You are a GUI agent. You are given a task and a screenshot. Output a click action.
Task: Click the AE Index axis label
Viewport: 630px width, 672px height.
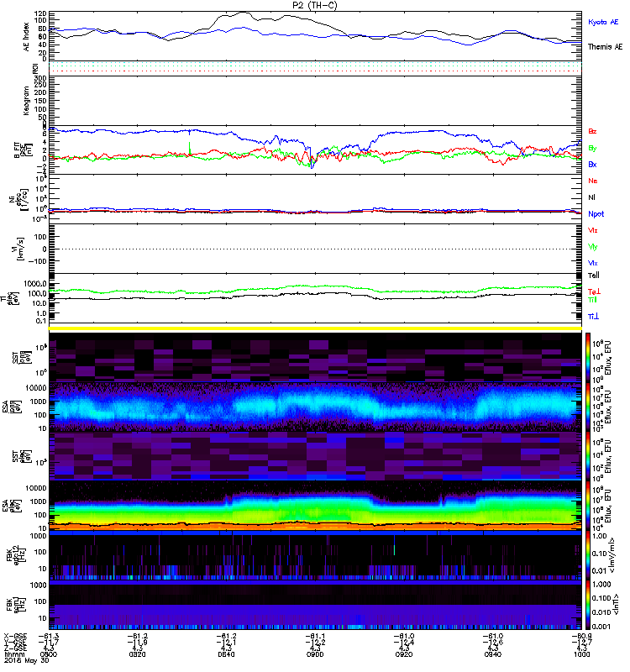tap(27, 37)
